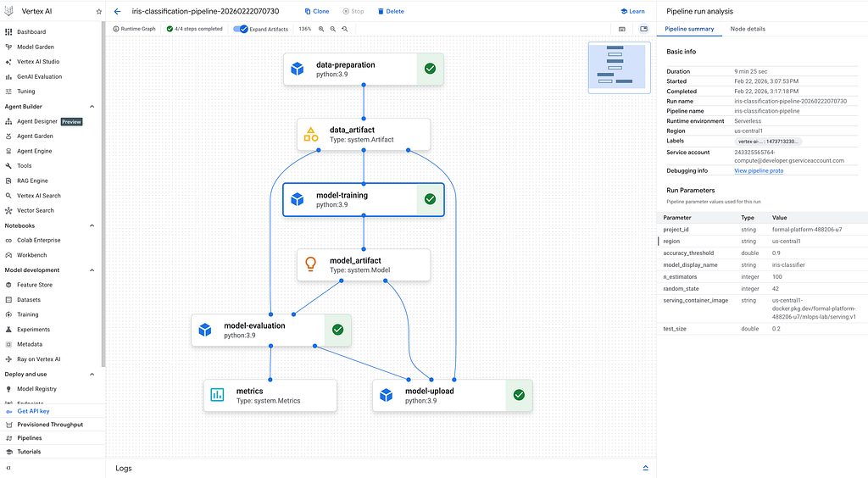The height and width of the screenshot is (478, 868).
Task: Open Vector Search
Action: click(36, 211)
